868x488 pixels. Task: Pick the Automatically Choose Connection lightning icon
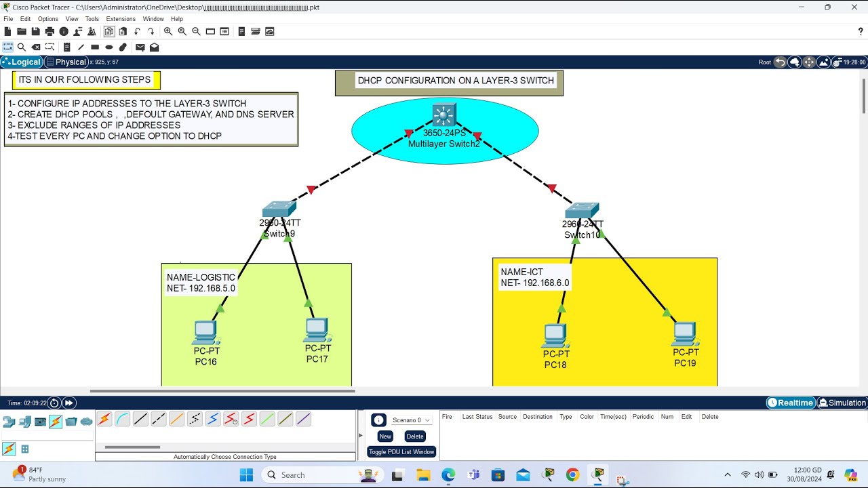coord(104,420)
